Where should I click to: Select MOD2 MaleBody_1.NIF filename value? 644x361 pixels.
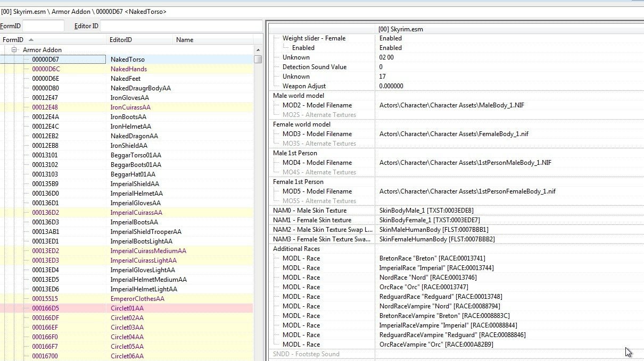click(x=452, y=105)
